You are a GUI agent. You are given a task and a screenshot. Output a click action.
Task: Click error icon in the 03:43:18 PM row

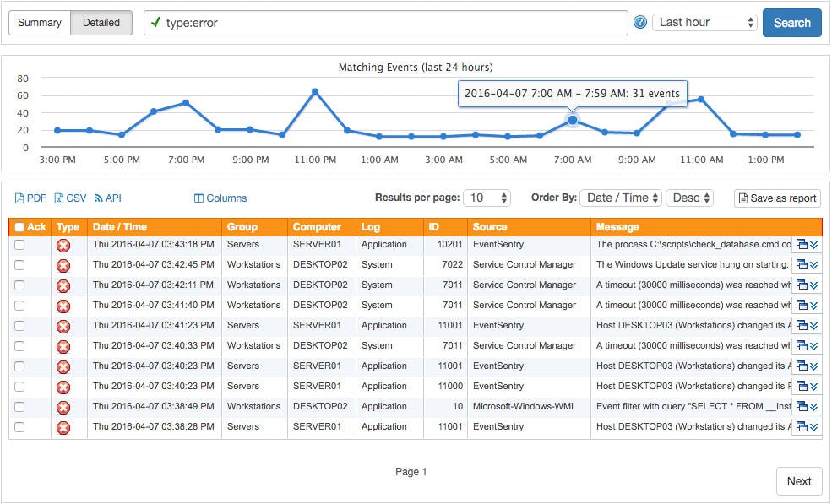pyautogui.click(x=63, y=246)
